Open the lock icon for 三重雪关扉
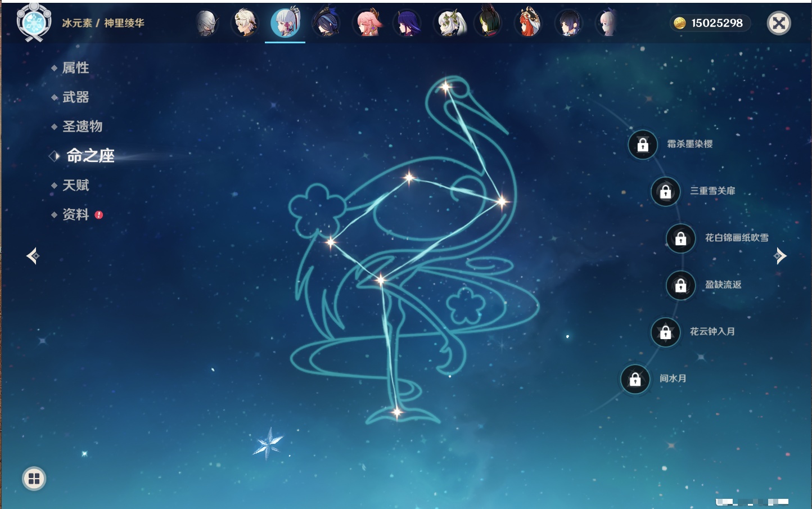The width and height of the screenshot is (812, 509). pyautogui.click(x=665, y=191)
